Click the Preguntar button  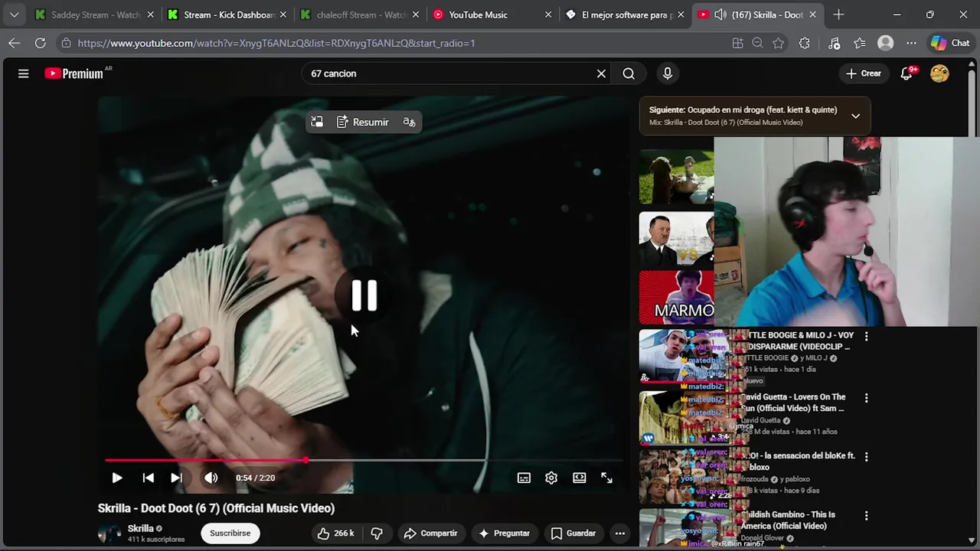504,533
